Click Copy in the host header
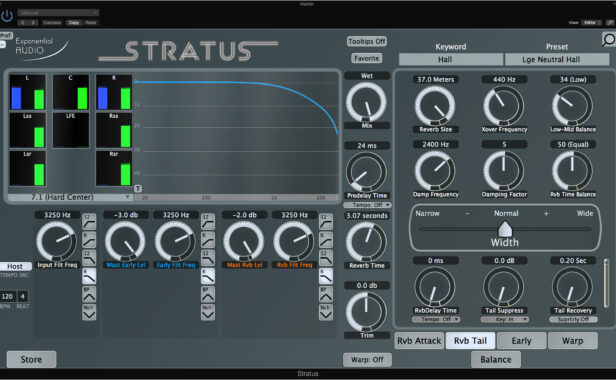 tap(74, 23)
